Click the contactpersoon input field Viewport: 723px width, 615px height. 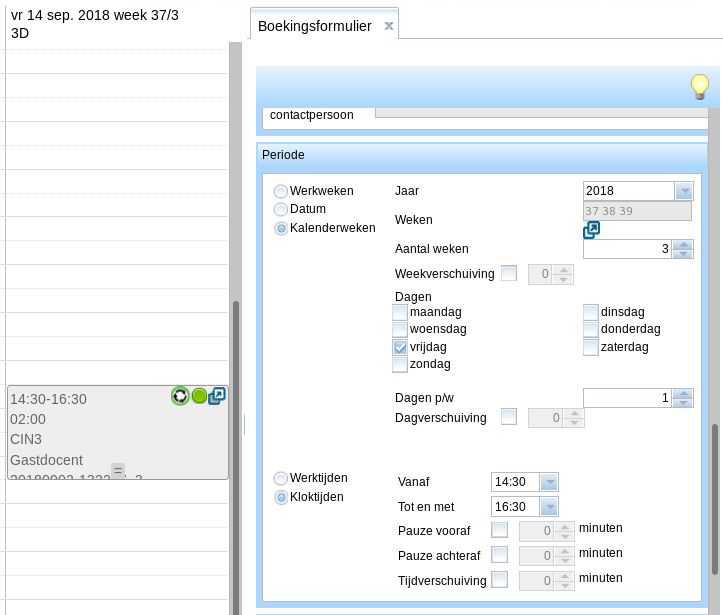click(x=541, y=113)
